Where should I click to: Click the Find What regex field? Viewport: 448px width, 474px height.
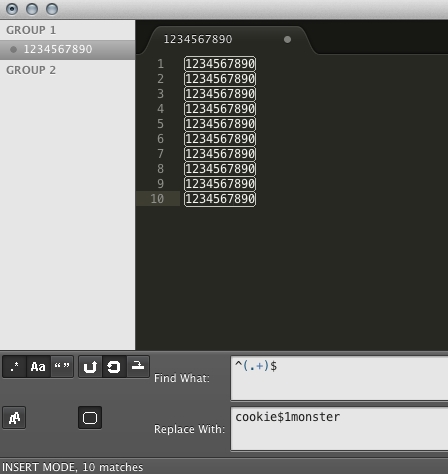tap(339, 378)
